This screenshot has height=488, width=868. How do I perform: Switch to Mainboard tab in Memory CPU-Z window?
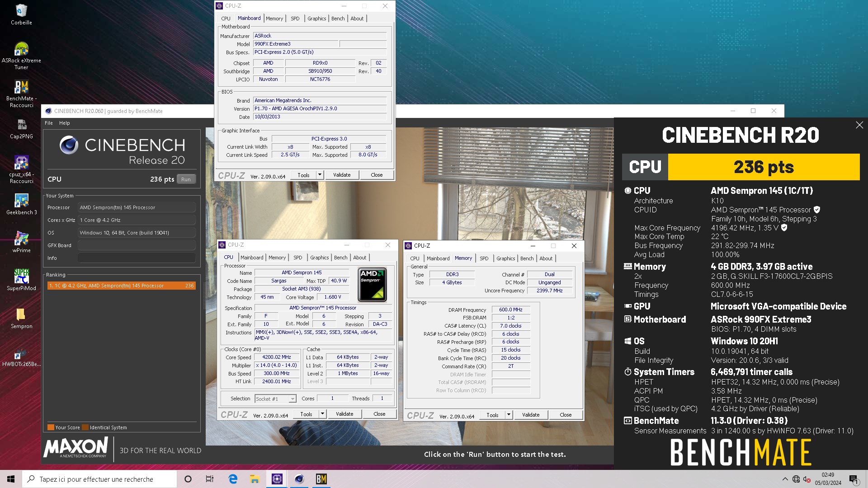pyautogui.click(x=438, y=258)
